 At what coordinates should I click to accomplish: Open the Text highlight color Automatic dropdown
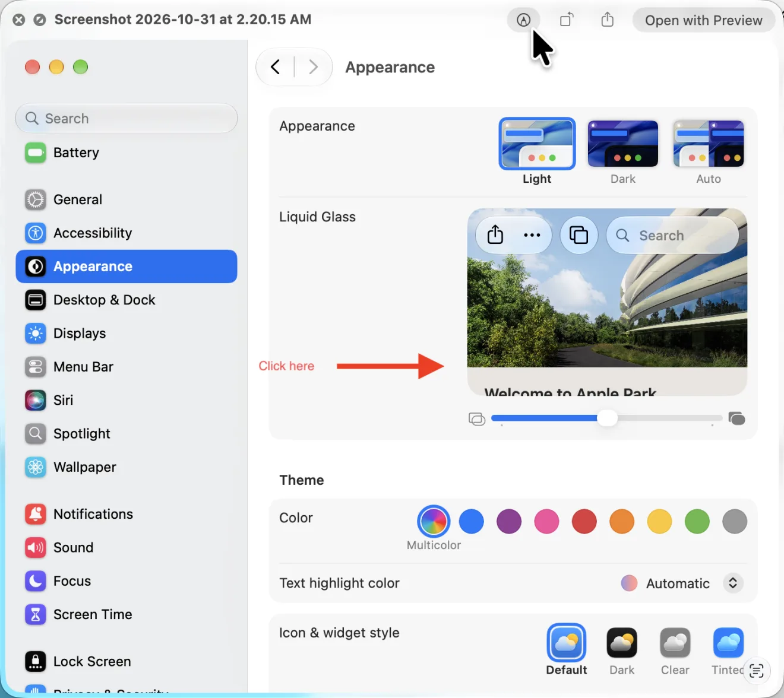pyautogui.click(x=682, y=583)
